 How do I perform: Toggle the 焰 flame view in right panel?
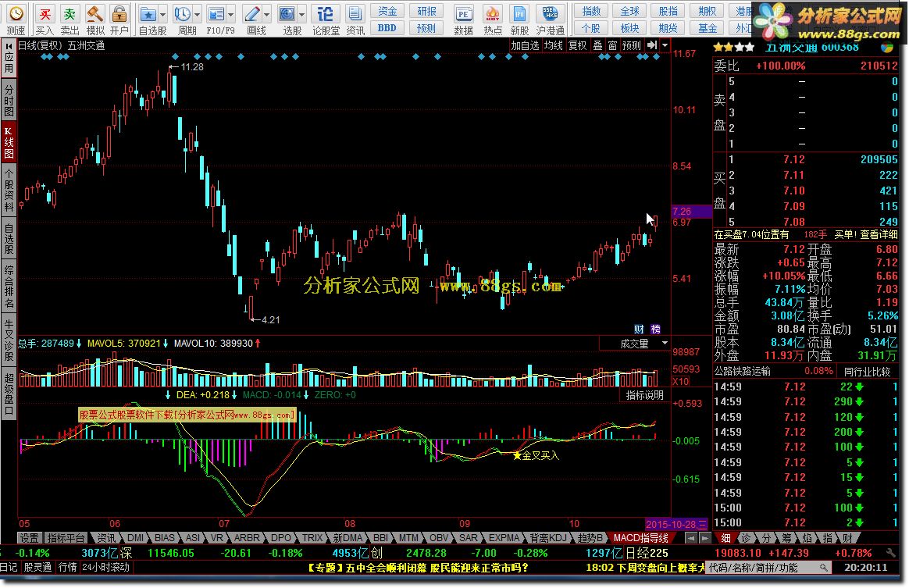click(x=807, y=538)
